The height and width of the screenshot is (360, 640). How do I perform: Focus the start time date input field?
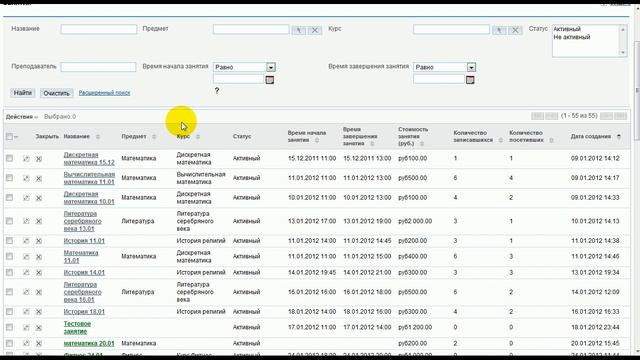pyautogui.click(x=238, y=80)
